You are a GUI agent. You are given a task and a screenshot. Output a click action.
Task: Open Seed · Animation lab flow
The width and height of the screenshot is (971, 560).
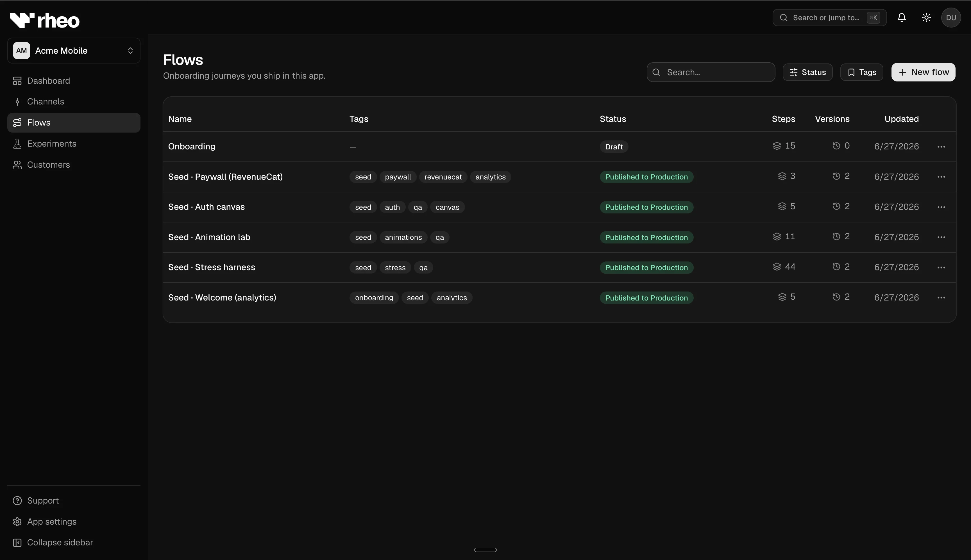[209, 237]
